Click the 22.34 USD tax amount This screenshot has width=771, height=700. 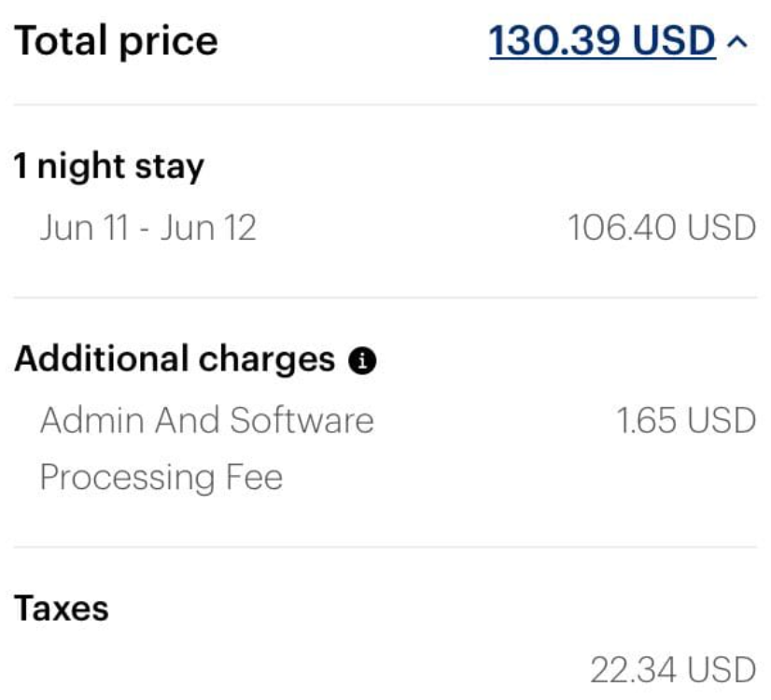[673, 669]
